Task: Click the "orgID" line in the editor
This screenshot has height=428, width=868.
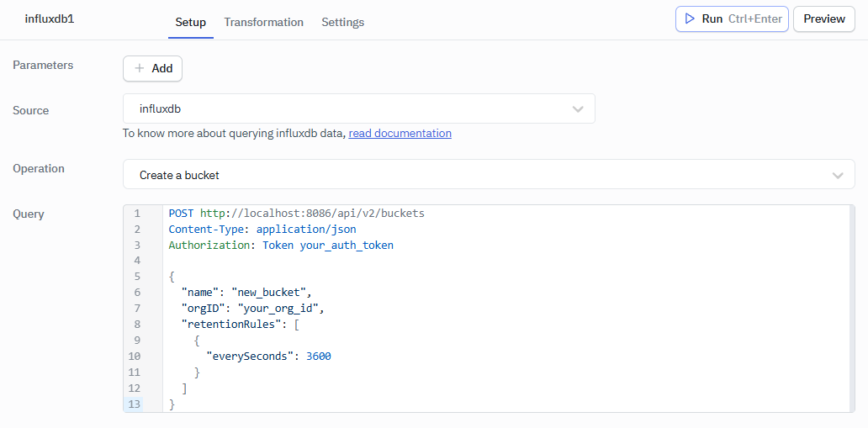Action: click(252, 309)
